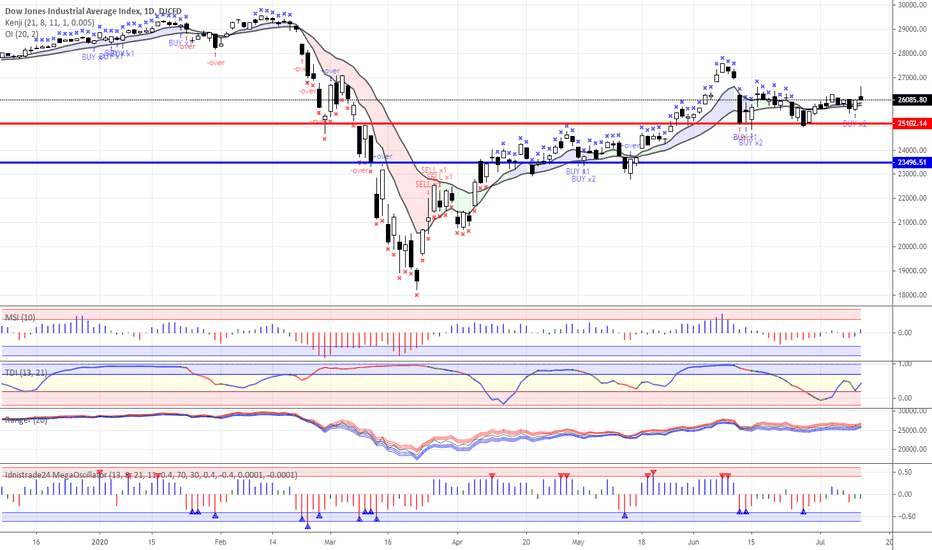
Task: Click the 1.00 label on TDI axis
Action: 905,364
